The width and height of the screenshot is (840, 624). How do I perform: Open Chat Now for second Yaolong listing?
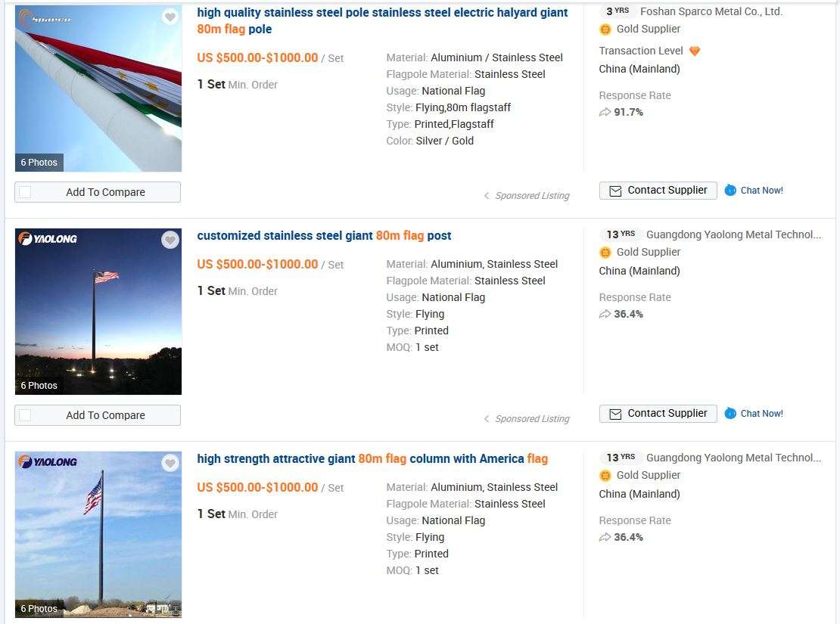pos(730,414)
